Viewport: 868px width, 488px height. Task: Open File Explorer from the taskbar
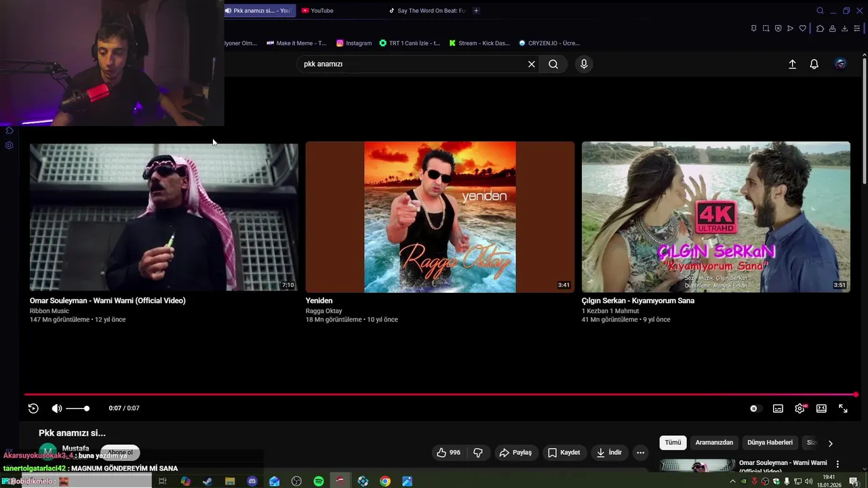[x=230, y=481]
